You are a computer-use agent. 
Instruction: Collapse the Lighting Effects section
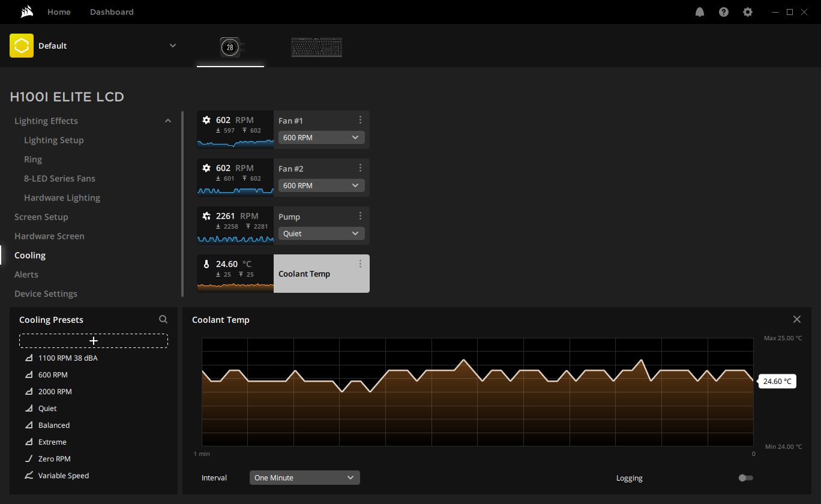click(168, 121)
